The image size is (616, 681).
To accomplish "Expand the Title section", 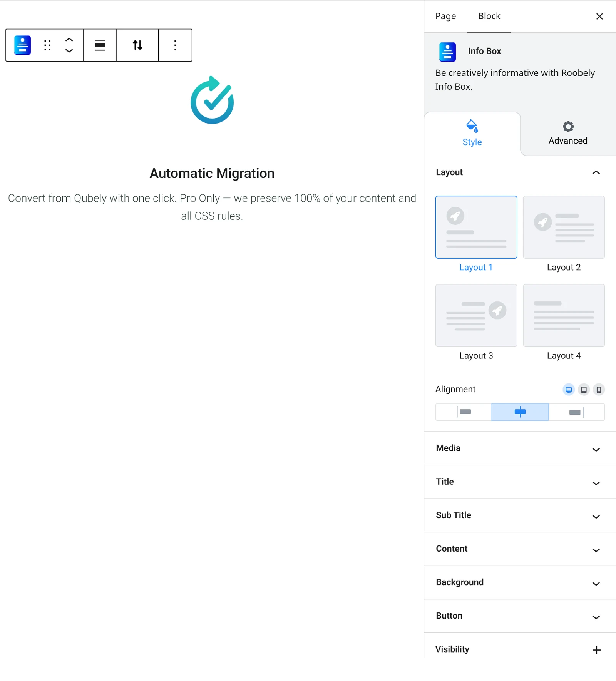I will [x=520, y=482].
